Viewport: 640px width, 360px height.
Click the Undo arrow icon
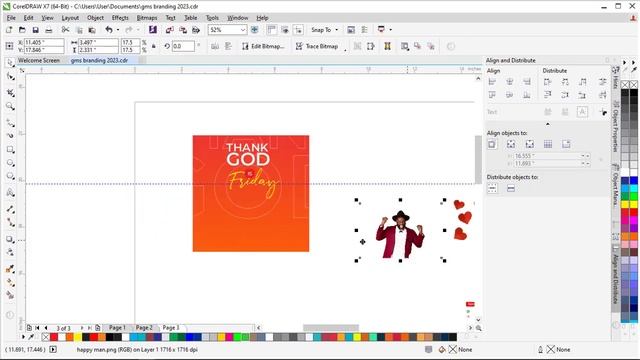click(109, 30)
